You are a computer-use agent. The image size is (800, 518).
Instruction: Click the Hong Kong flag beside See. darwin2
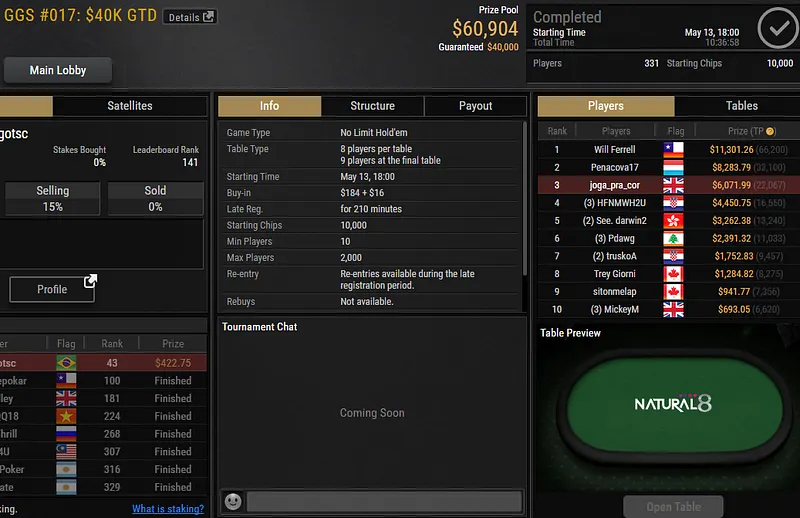tap(673, 220)
